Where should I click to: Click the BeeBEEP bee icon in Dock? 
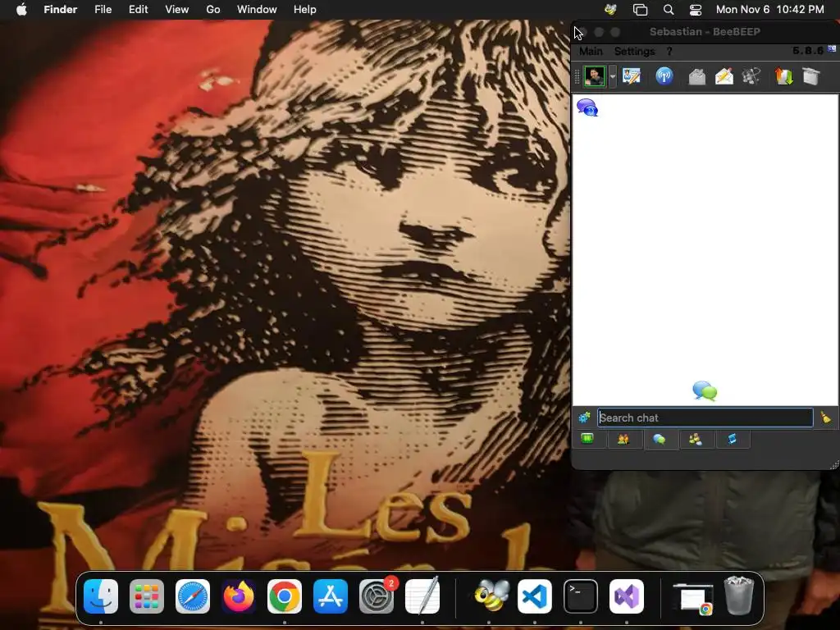coord(491,596)
